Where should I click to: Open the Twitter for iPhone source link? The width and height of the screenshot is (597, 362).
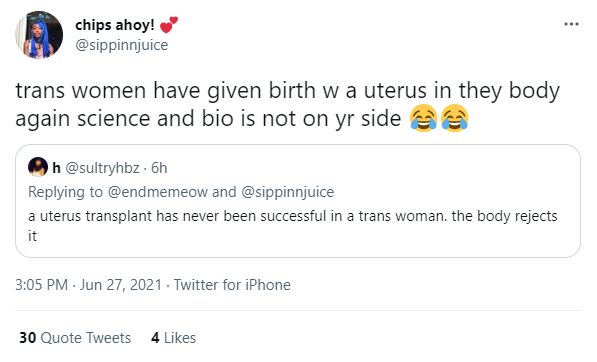click(232, 285)
